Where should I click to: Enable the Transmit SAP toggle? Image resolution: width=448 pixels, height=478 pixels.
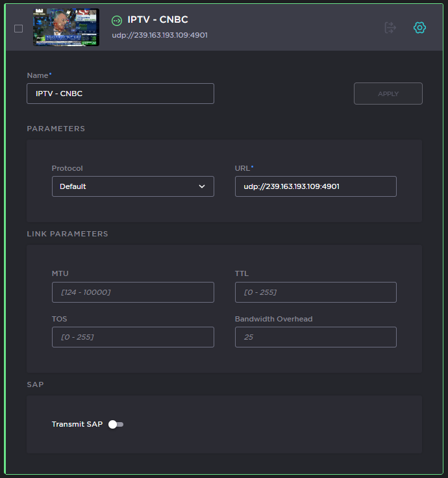116,424
